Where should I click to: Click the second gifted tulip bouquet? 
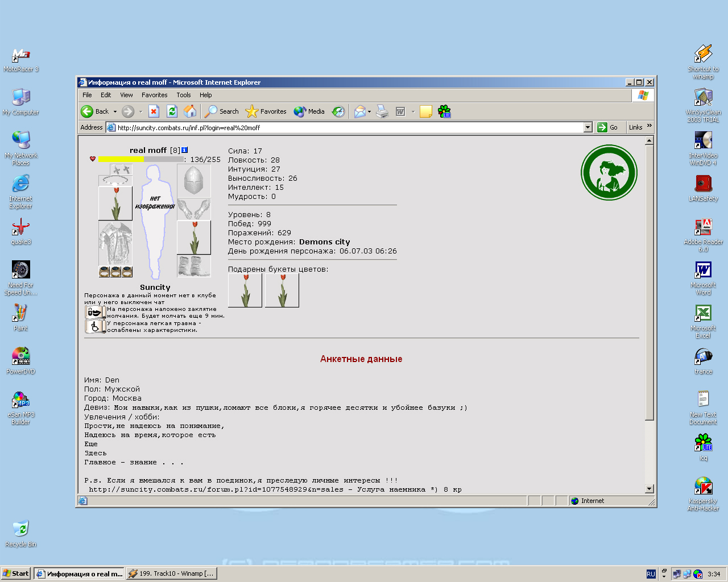282,290
